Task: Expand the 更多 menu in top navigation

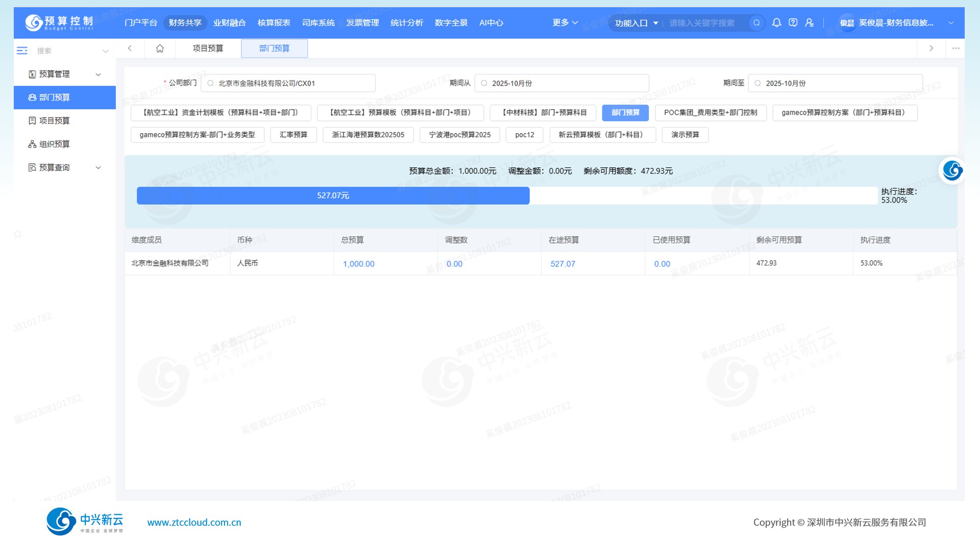Action: pos(565,22)
